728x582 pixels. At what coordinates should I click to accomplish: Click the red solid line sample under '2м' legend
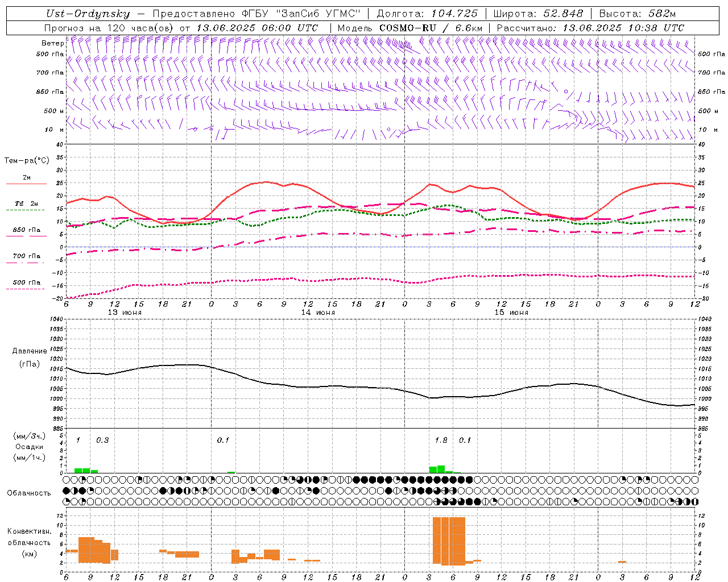click(x=26, y=184)
